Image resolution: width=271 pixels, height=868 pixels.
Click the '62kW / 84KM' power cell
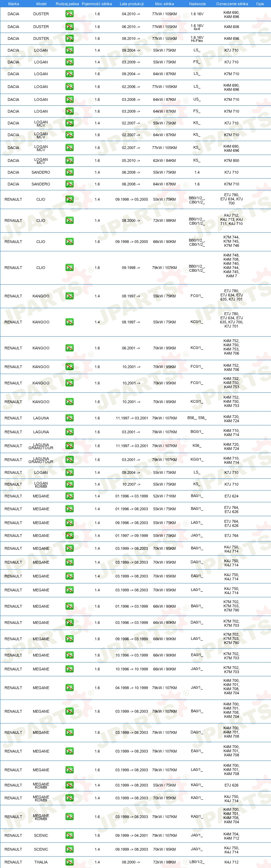tap(164, 160)
